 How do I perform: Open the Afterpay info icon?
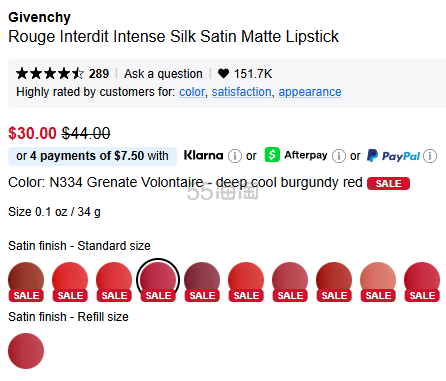339,156
